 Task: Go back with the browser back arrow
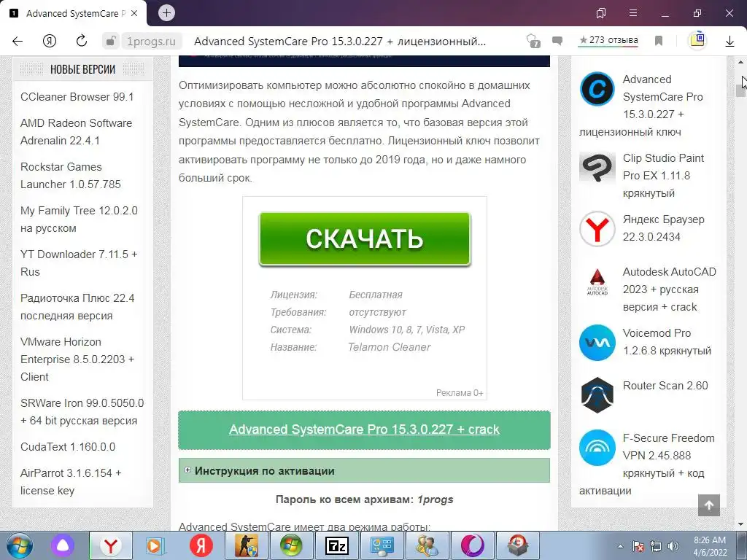(x=18, y=41)
